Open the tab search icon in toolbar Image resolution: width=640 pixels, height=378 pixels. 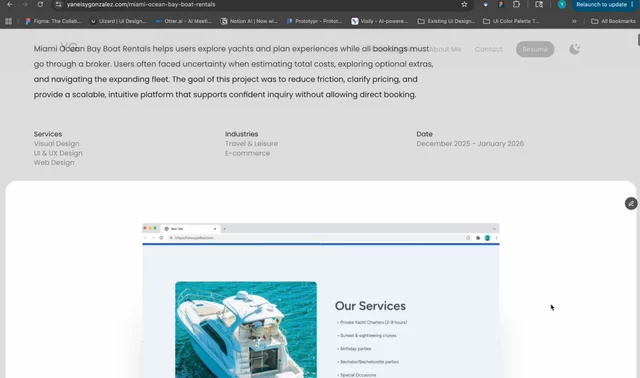[x=539, y=4]
